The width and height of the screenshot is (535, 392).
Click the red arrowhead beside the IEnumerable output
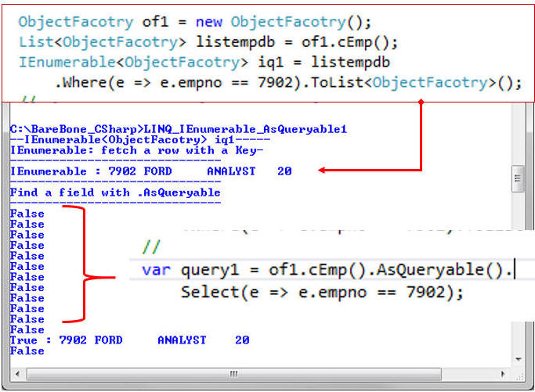(x=324, y=170)
